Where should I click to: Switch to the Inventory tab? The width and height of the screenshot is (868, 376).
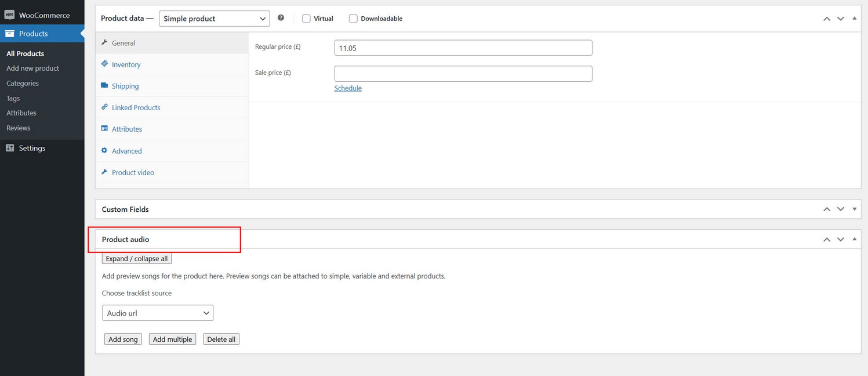(126, 64)
